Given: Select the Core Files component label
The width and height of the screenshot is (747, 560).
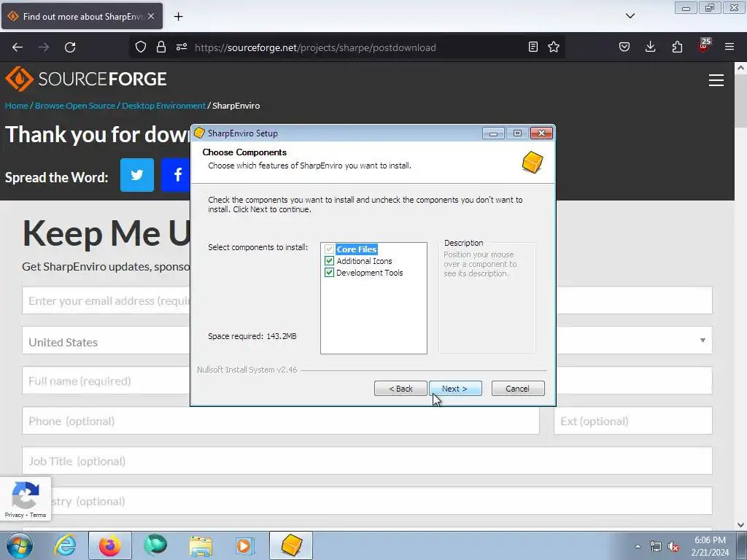Looking at the screenshot, I should pos(356,249).
